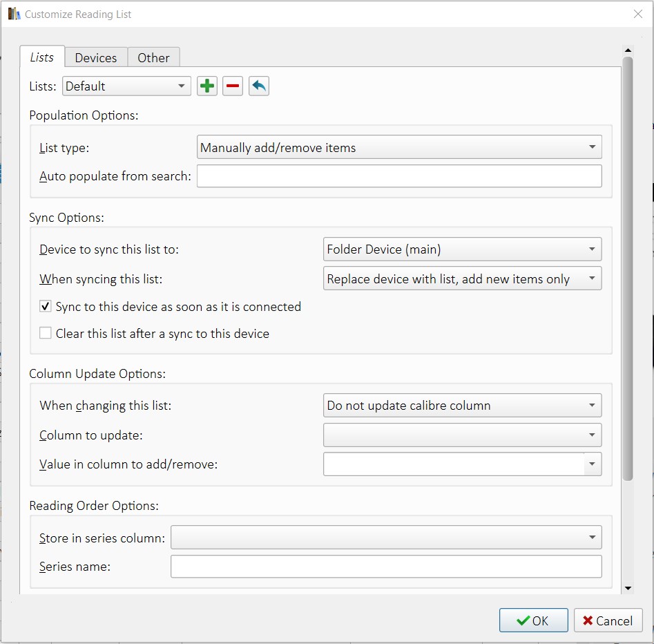
Task: Enable clear list after sync checkbox
Action: (46, 334)
